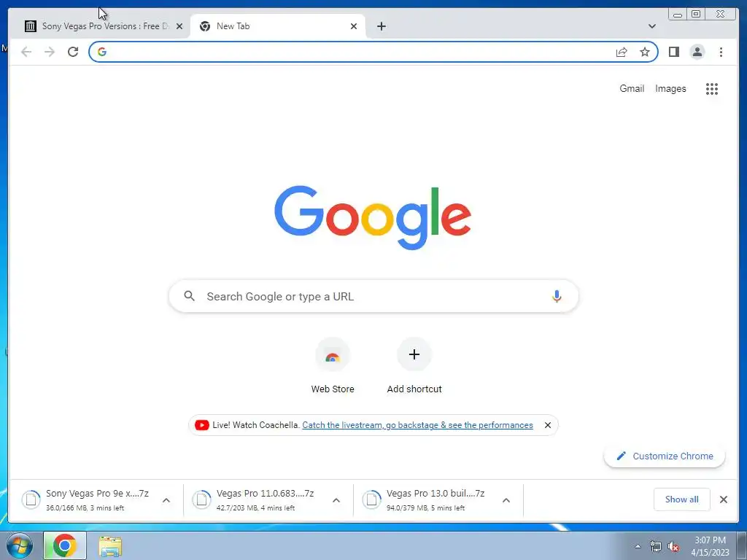Expand options for Sony Vegas Pro 9e download
The image size is (747, 560).
pos(166,500)
